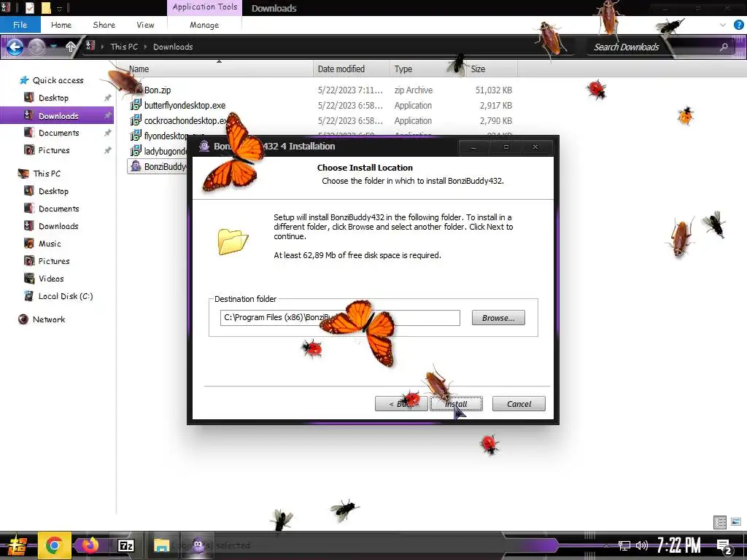
Task: Click the volume speaker tray icon
Action: tap(642, 545)
